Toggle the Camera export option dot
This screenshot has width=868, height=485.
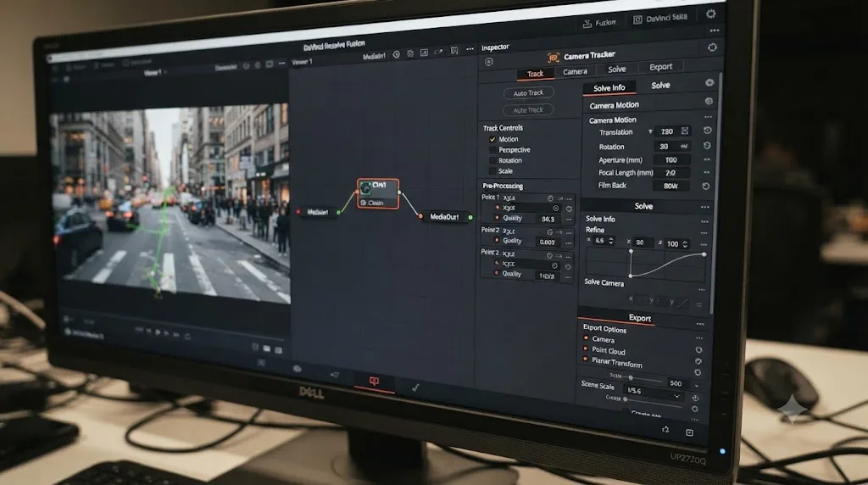point(586,337)
